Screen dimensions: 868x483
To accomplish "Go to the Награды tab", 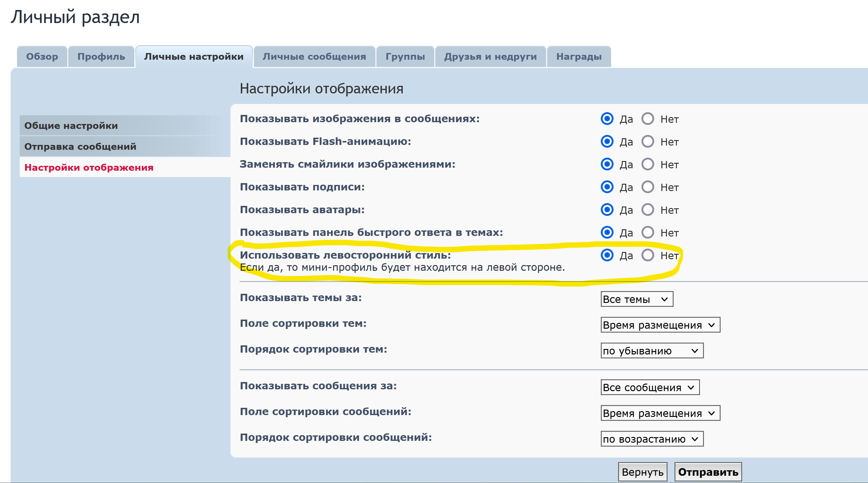I will tap(579, 57).
